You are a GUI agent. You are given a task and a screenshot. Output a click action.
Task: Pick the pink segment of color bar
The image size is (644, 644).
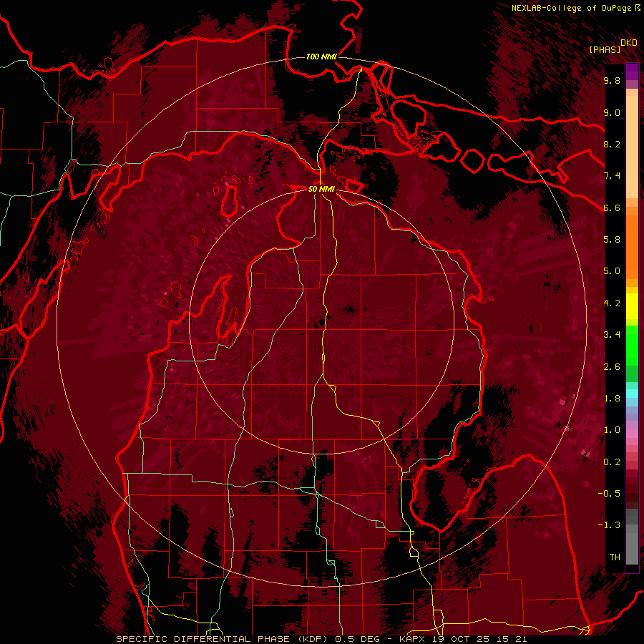(x=632, y=434)
